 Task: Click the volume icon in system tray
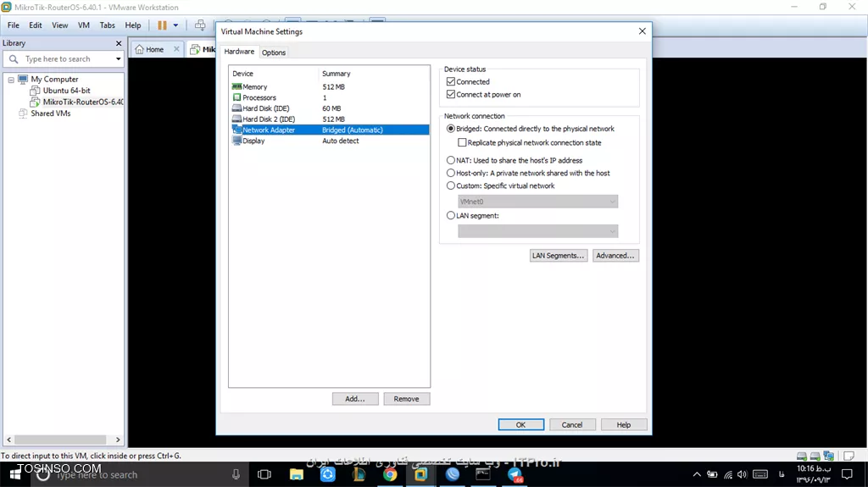(x=743, y=474)
